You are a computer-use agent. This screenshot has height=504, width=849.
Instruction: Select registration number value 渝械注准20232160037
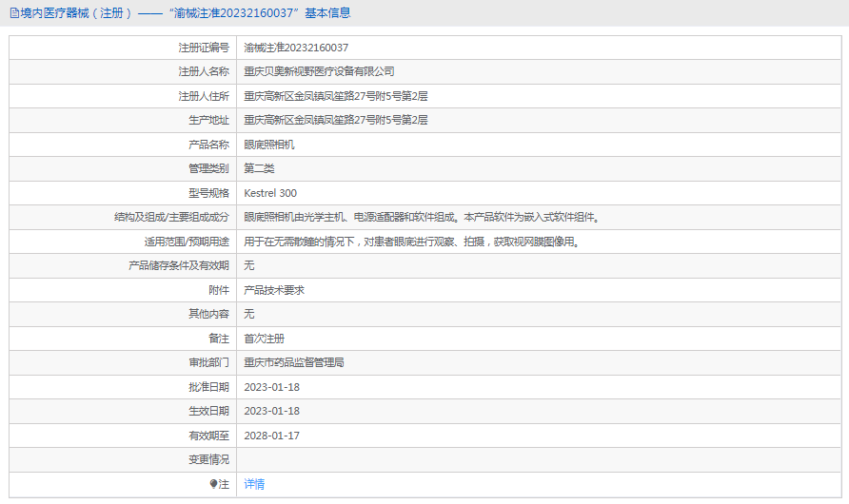click(x=296, y=48)
